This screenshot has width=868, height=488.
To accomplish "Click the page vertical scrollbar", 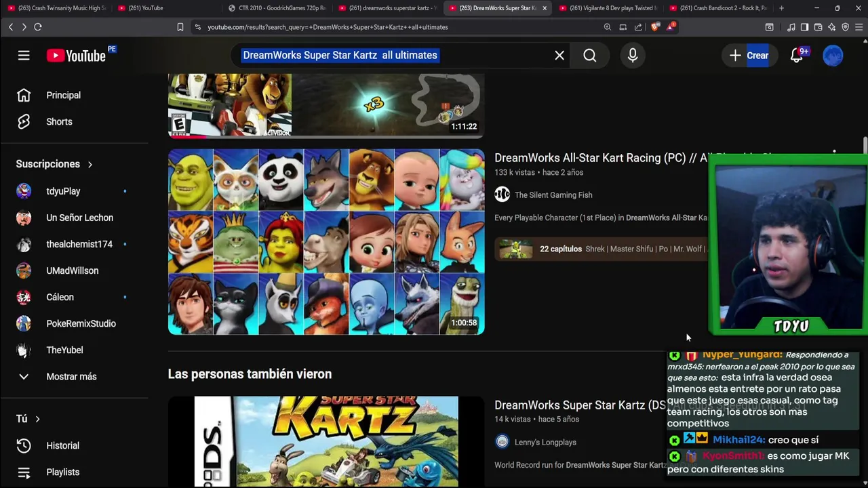I will pyautogui.click(x=865, y=145).
